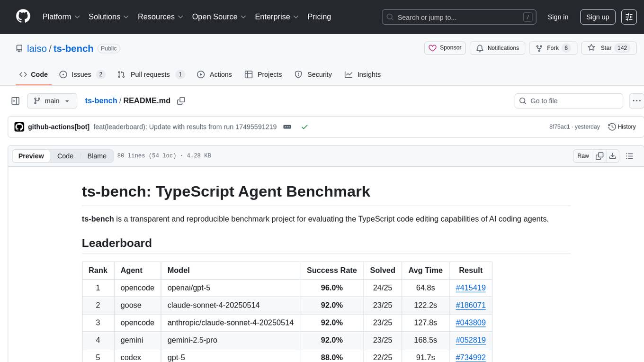Click the openai/gpt-5 model cell
Viewport: 644px width, 362px height.
coord(231,288)
